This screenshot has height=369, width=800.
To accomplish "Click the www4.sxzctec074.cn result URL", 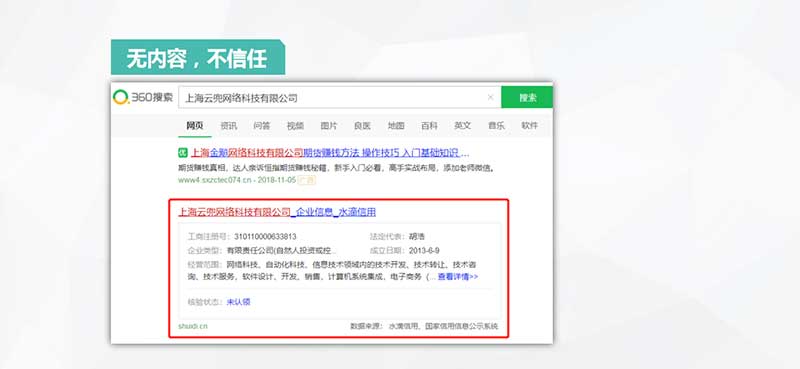I will (x=215, y=180).
